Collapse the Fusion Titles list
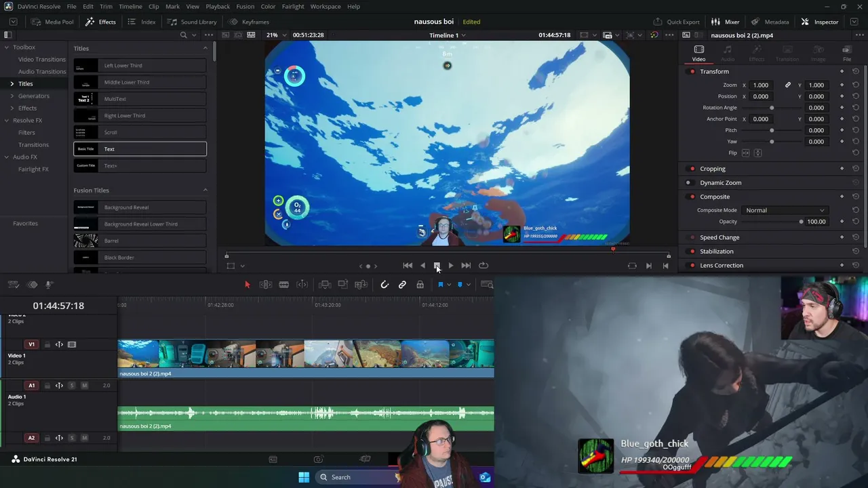This screenshot has height=488, width=868. click(x=205, y=190)
